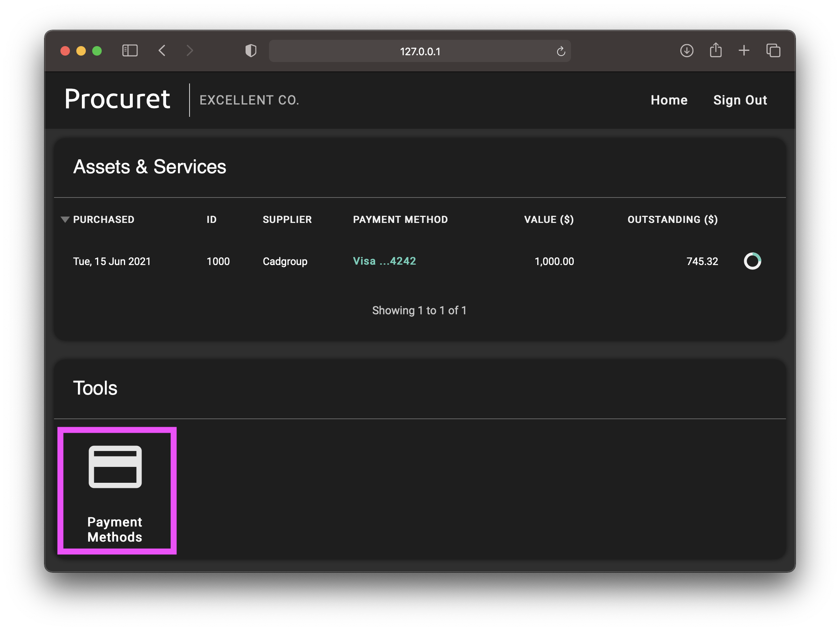Click the Showing 1 to 1 of 1 text
Screen dimensions: 840x631
419,310
